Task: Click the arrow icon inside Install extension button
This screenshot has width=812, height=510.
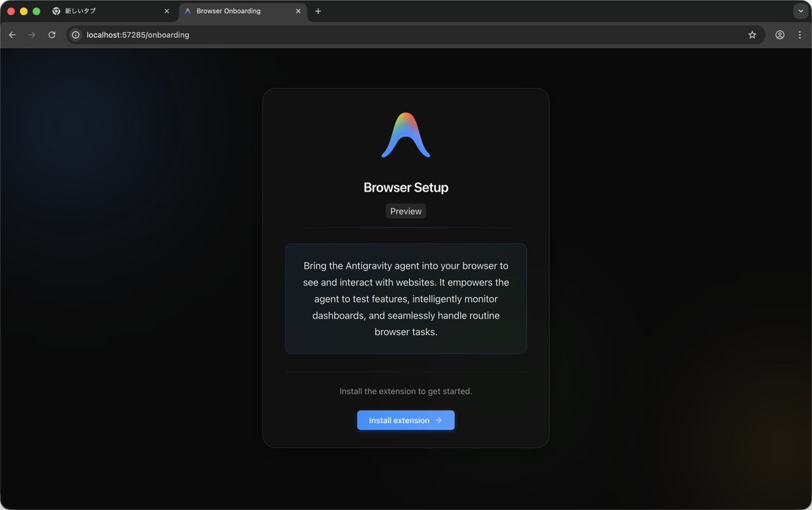Action: click(x=438, y=420)
